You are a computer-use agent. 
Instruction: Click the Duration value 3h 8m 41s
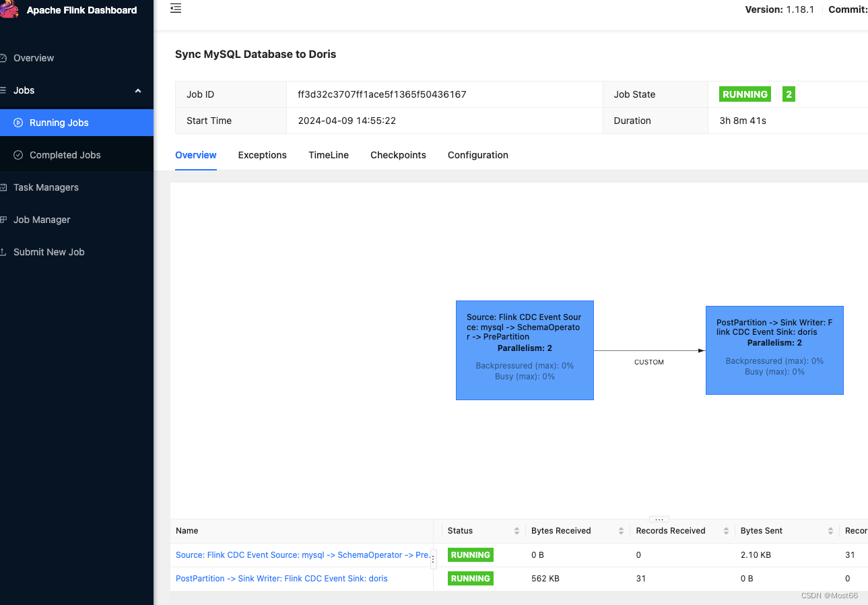(x=743, y=121)
